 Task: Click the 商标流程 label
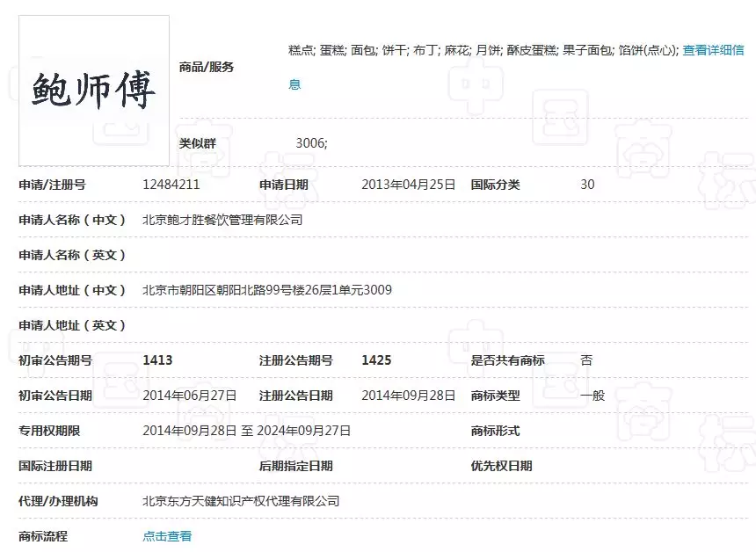[x=43, y=536]
